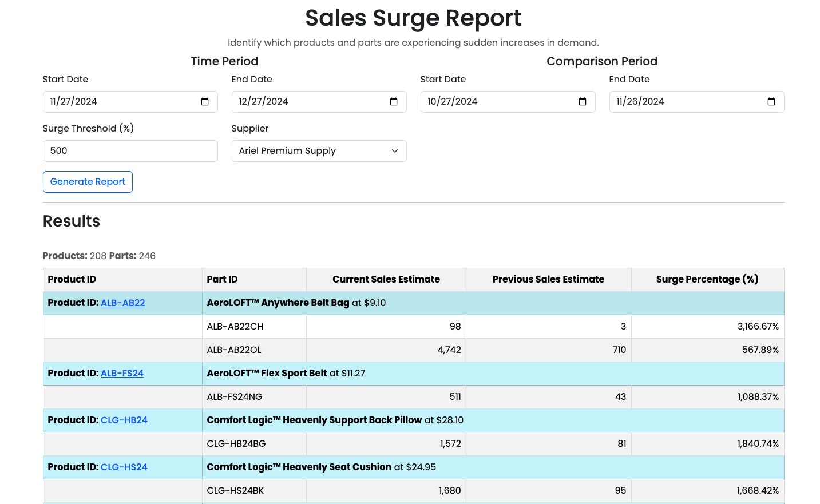The height and width of the screenshot is (504, 820).
Task: Focus the Surge Threshold input field
Action: (130, 151)
